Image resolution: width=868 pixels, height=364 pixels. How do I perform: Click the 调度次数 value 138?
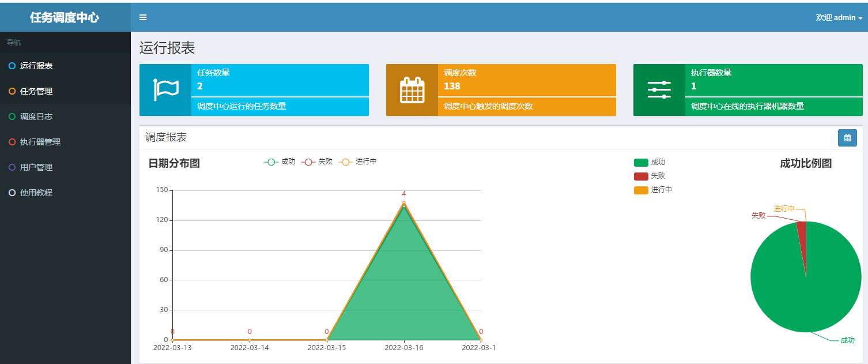[452, 87]
